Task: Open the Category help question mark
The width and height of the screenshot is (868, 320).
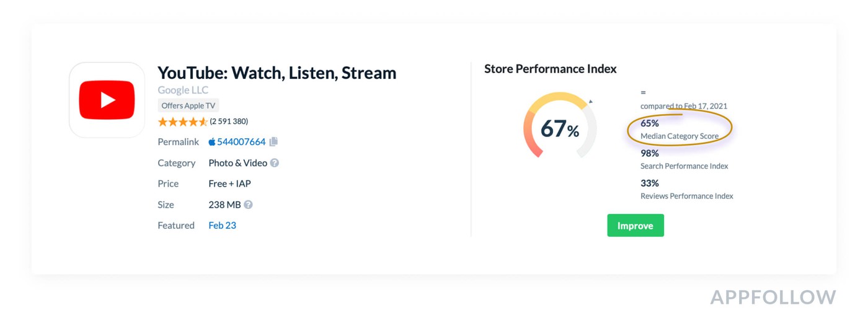Action: point(275,162)
